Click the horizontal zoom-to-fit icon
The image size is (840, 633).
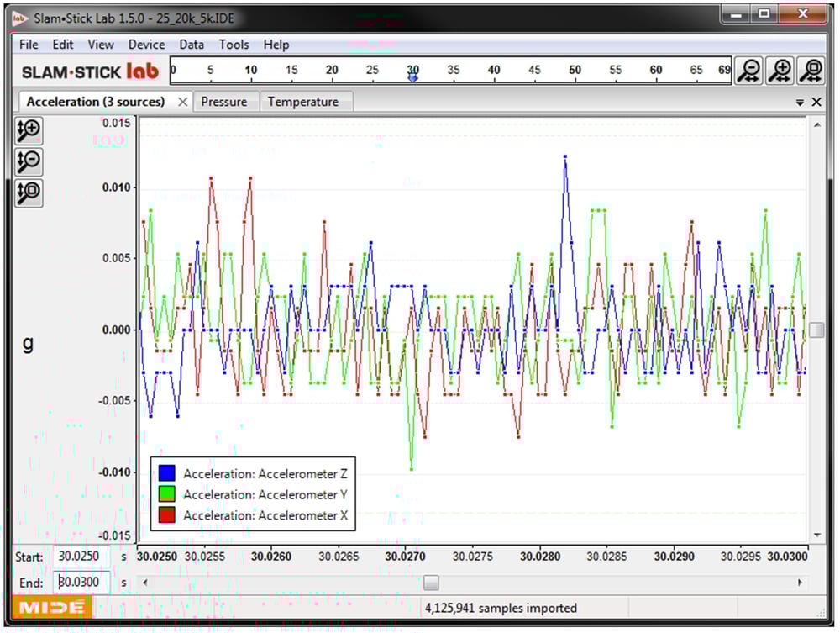810,71
